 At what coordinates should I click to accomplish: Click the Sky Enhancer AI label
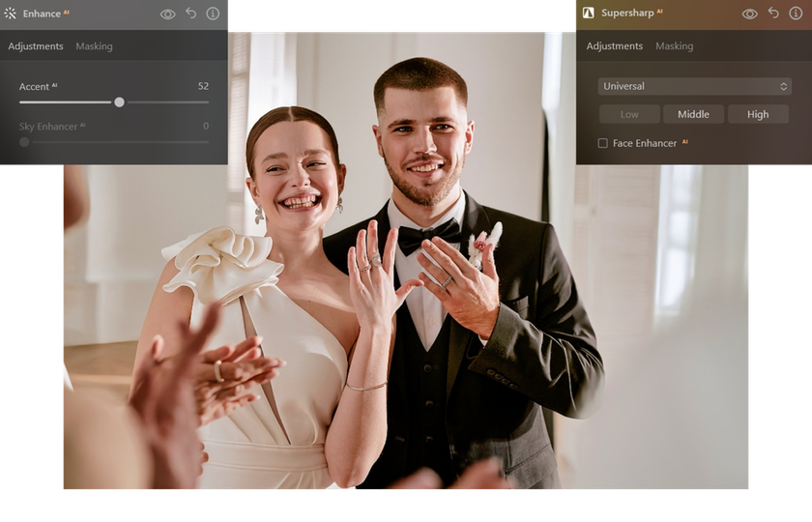coord(52,127)
